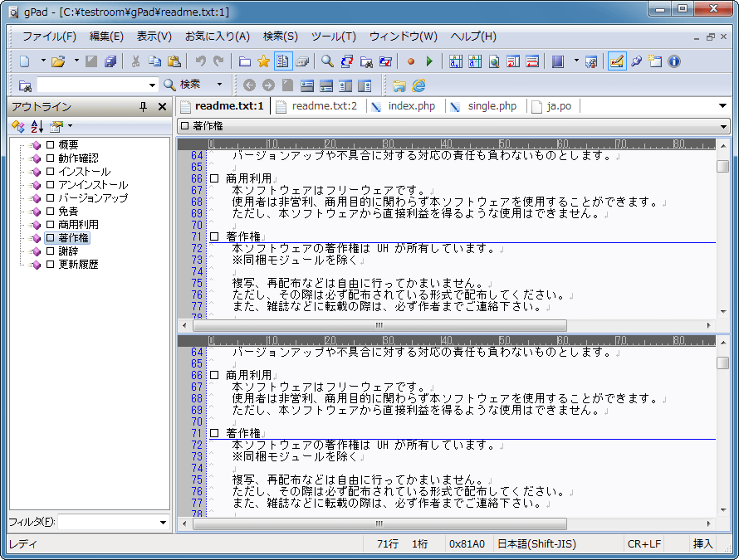Switch to the index.php tab
The width and height of the screenshot is (739, 560).
pyautogui.click(x=405, y=106)
